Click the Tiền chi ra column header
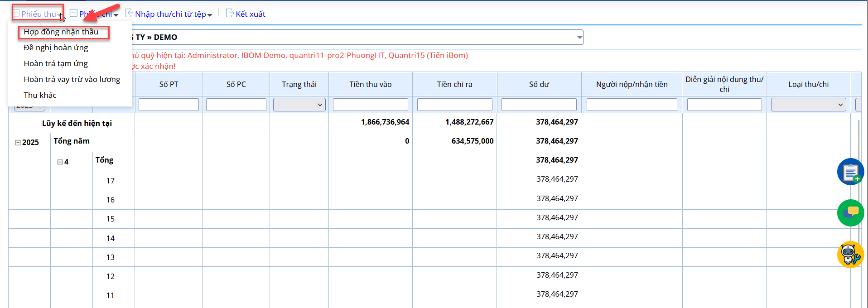 click(x=455, y=84)
